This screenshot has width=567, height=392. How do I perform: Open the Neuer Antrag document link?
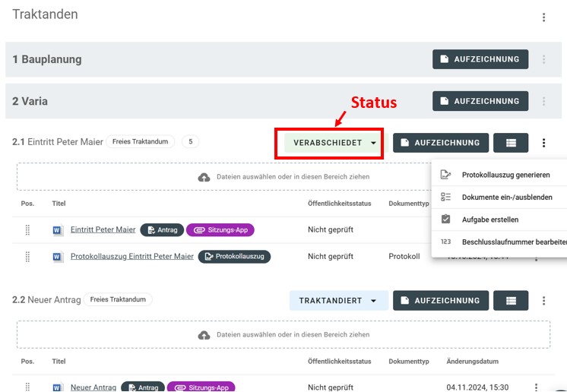93,387
